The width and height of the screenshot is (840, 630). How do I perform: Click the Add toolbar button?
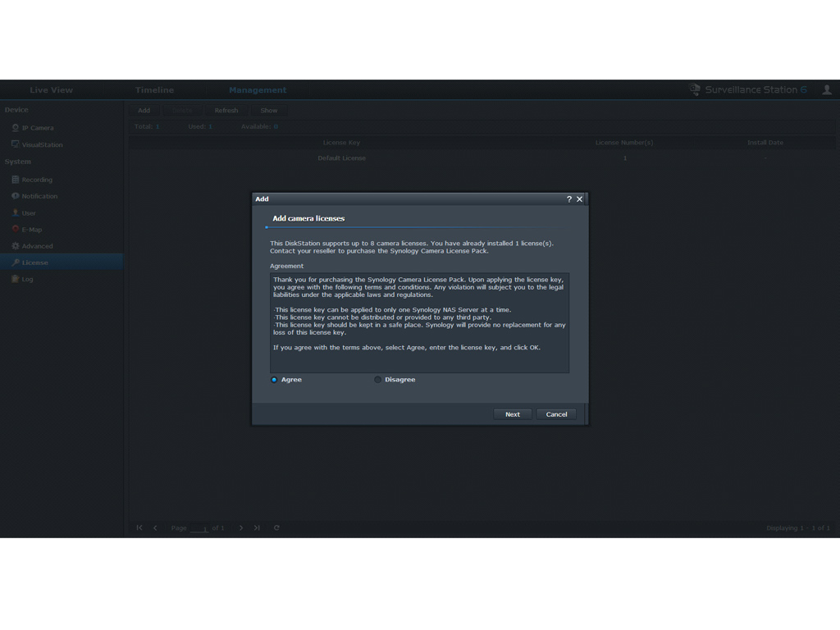(144, 111)
